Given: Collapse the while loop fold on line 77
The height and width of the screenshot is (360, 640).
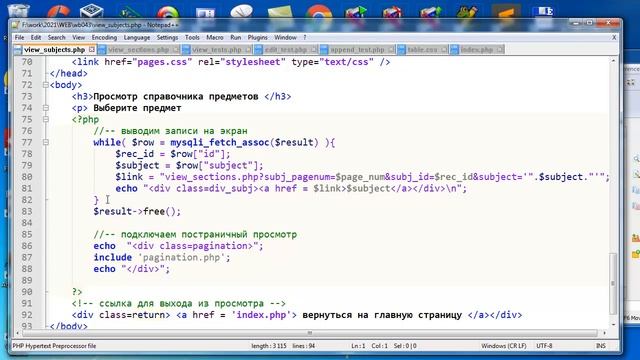Looking at the screenshot, I should click(46, 142).
